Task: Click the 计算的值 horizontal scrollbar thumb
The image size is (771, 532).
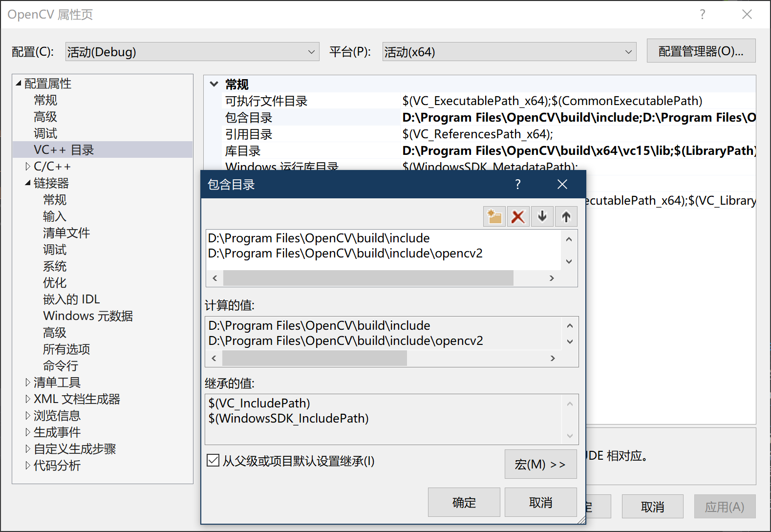Action: click(x=315, y=358)
